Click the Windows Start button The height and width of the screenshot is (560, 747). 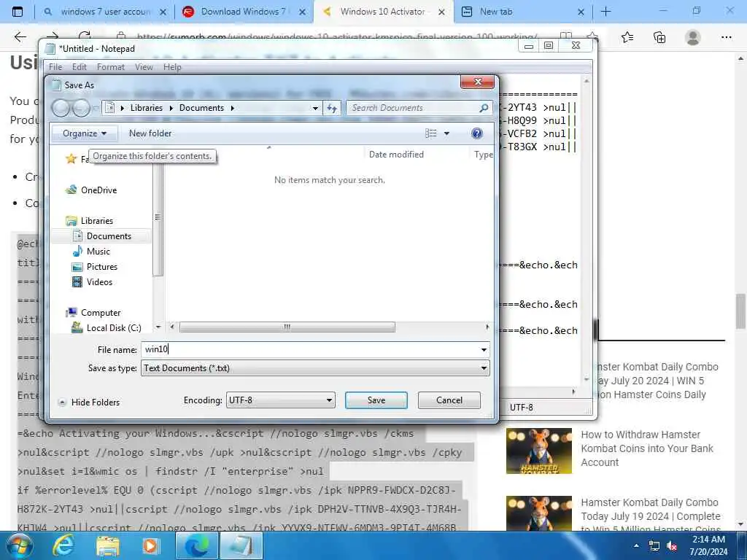[x=19, y=545]
